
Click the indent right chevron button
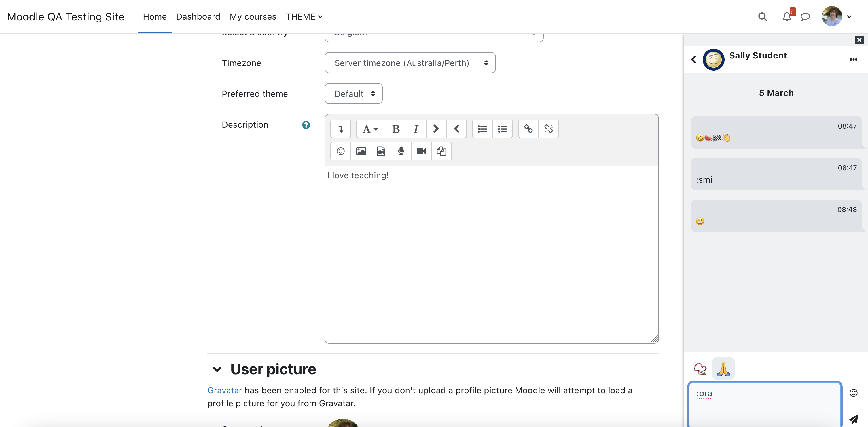tap(436, 129)
